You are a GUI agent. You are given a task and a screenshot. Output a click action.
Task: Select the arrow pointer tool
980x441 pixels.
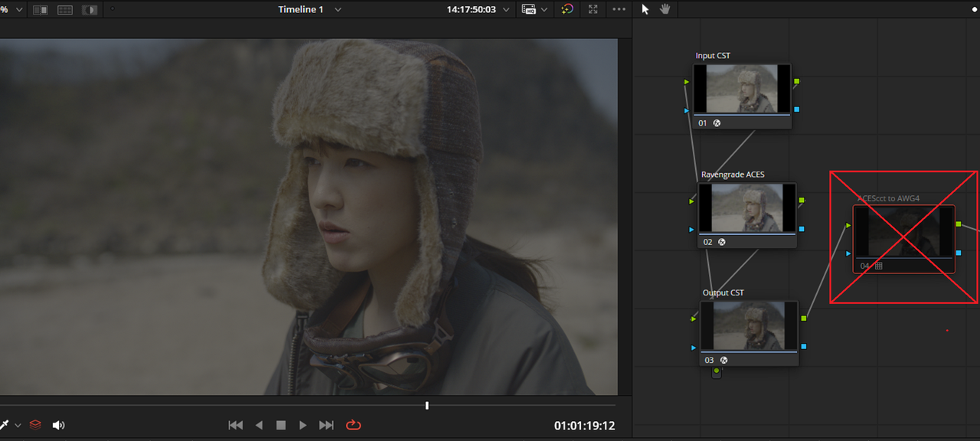(x=645, y=9)
